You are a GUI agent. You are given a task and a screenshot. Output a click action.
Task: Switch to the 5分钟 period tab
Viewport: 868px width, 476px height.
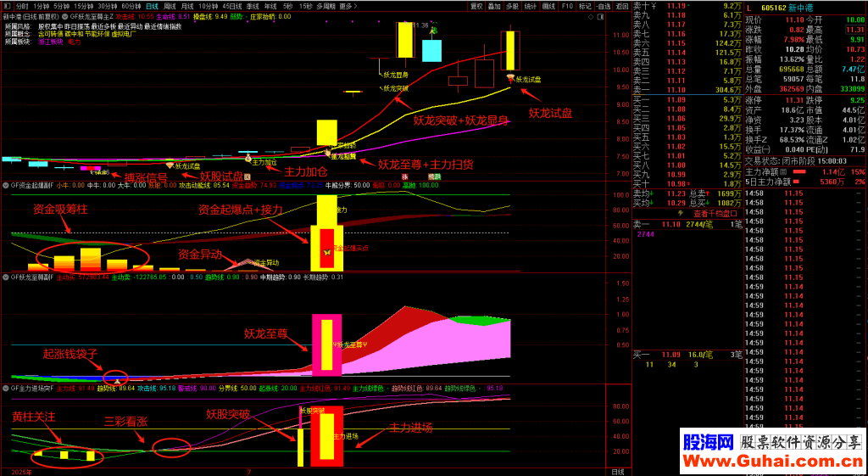pyautogui.click(x=62, y=7)
